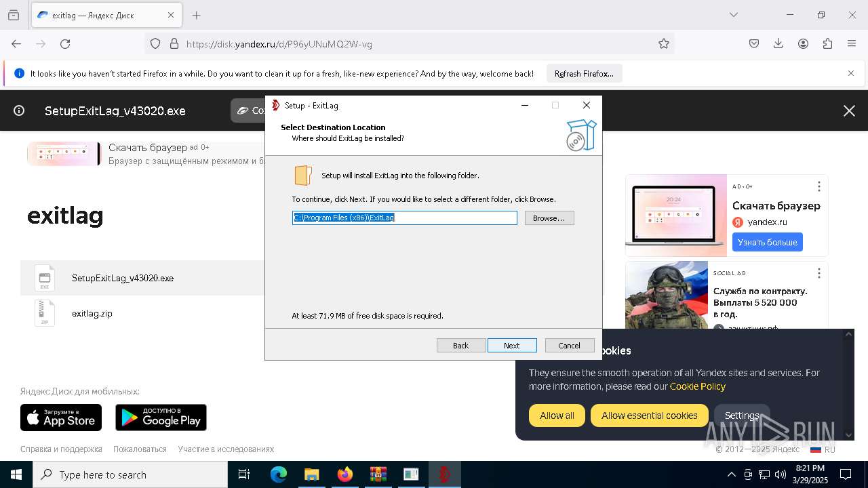The image size is (868, 488).
Task: Click the Refresh Firefox button
Action: tap(584, 73)
